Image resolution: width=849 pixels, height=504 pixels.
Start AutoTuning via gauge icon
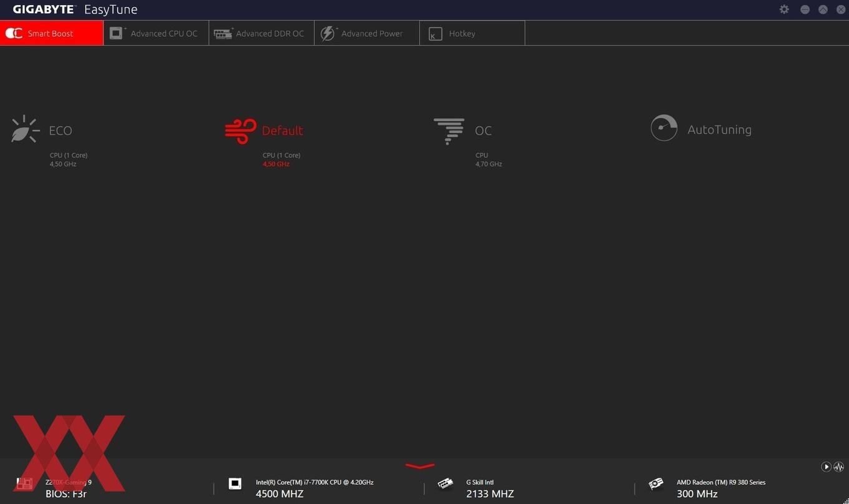tap(664, 128)
